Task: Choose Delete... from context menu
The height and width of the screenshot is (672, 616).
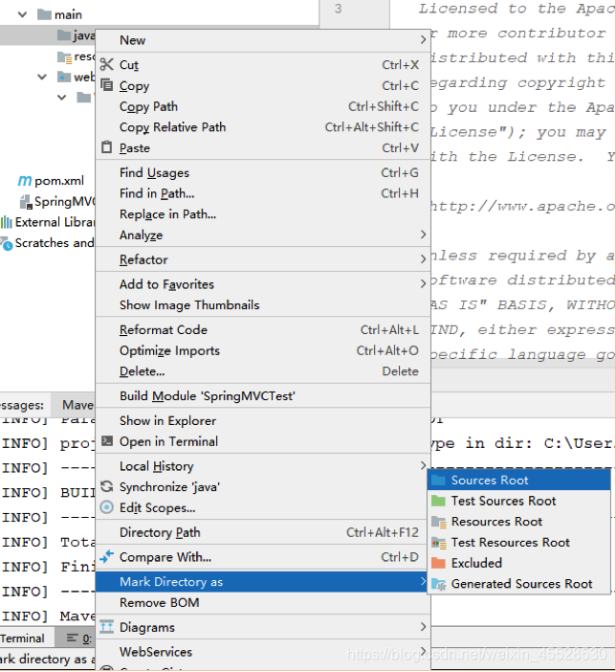Action: (263, 371)
